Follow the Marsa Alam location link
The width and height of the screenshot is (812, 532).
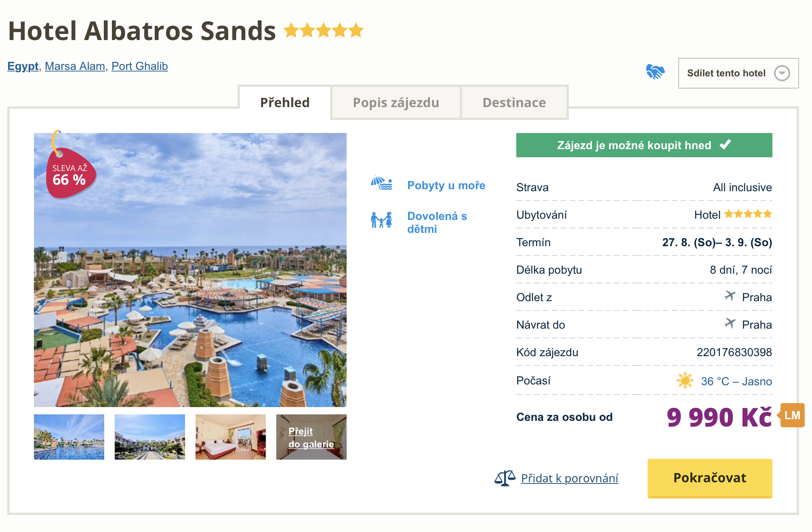pyautogui.click(x=75, y=66)
